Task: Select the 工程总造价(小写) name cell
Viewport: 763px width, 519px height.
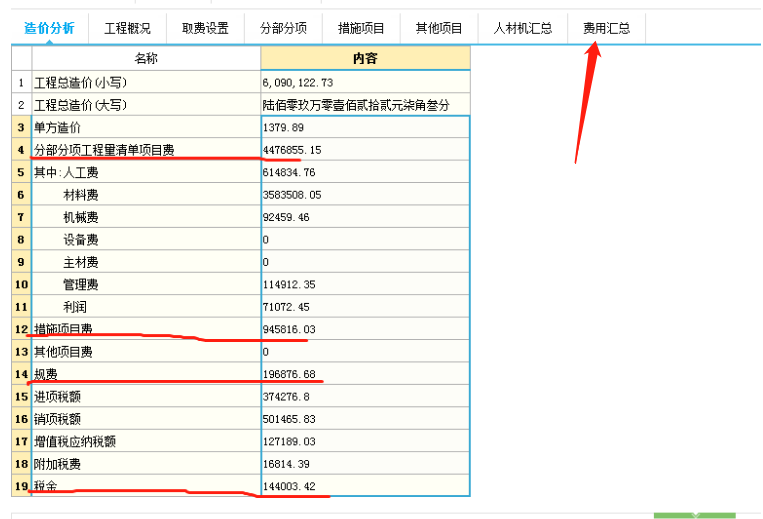Action: (146, 82)
